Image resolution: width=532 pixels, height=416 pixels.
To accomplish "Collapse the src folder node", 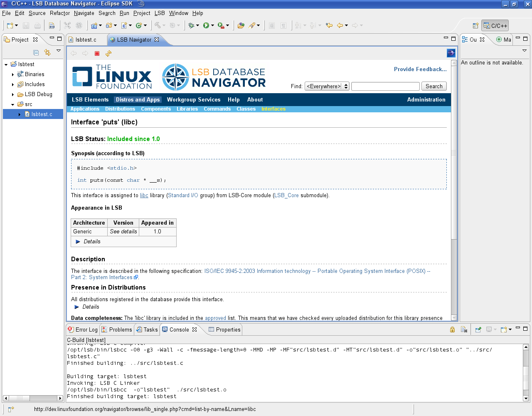I will [13, 104].
